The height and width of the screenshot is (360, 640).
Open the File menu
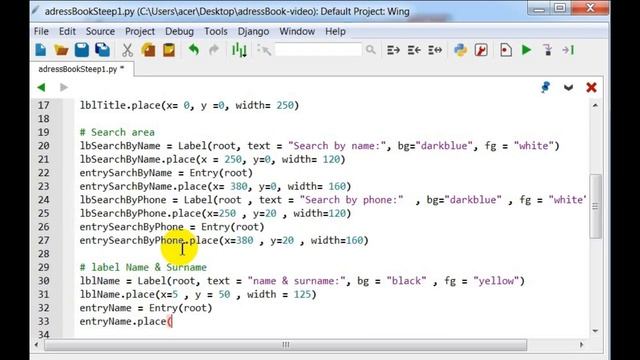pyautogui.click(x=41, y=31)
